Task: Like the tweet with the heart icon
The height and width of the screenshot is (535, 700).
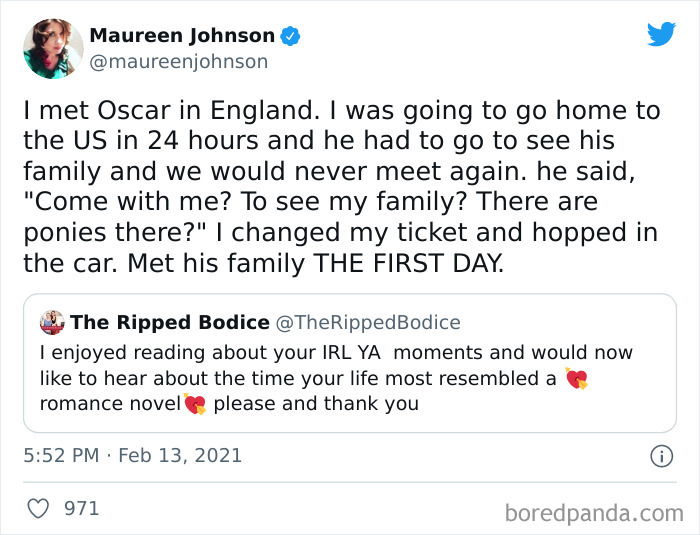Action: 38,509
